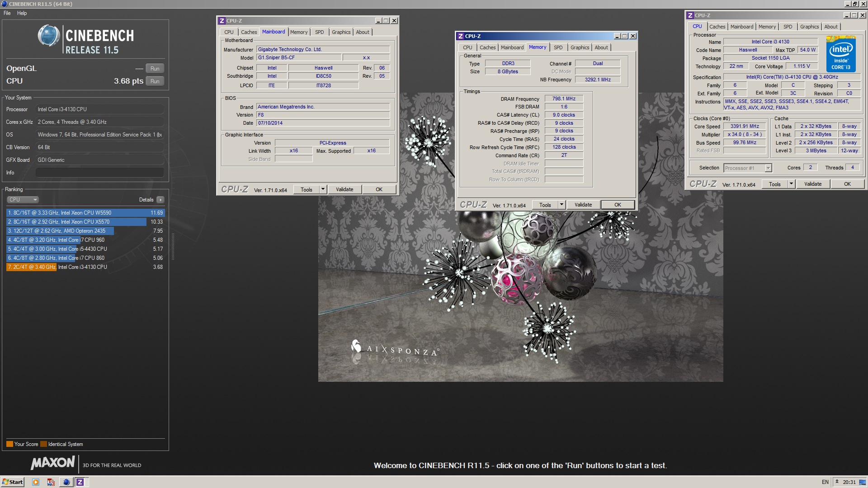Click CPU-Z icon in Memory window title
This screenshot has height=488, width=868.
coord(460,36)
